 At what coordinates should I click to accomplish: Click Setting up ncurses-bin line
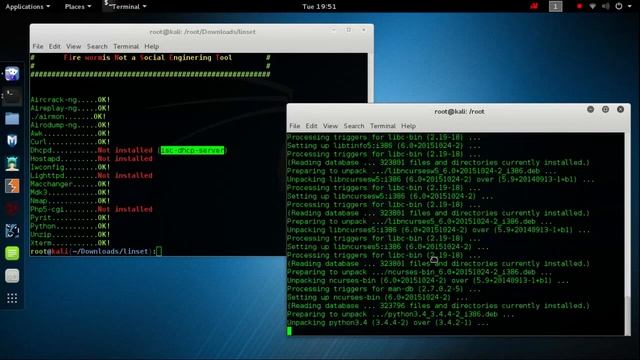pos(378,298)
